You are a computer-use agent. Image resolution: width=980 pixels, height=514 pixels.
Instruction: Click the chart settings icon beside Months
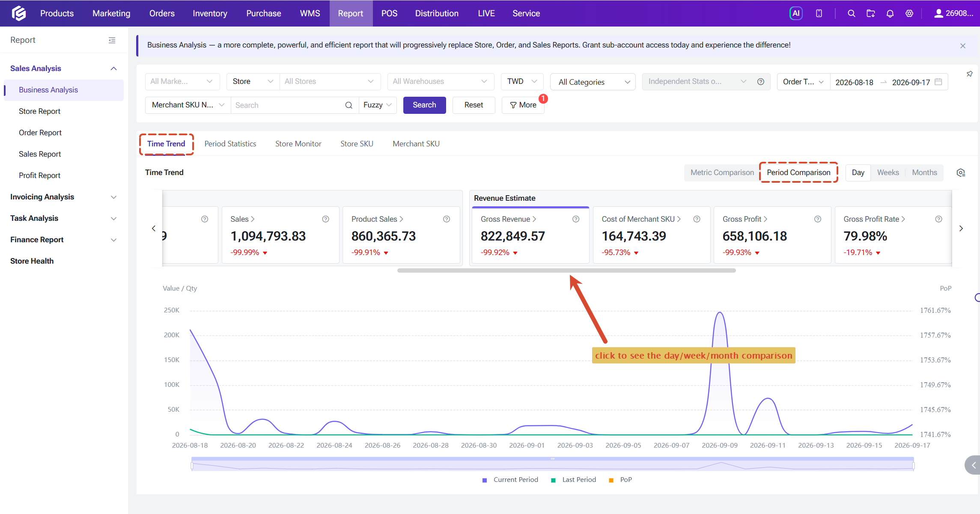click(961, 172)
